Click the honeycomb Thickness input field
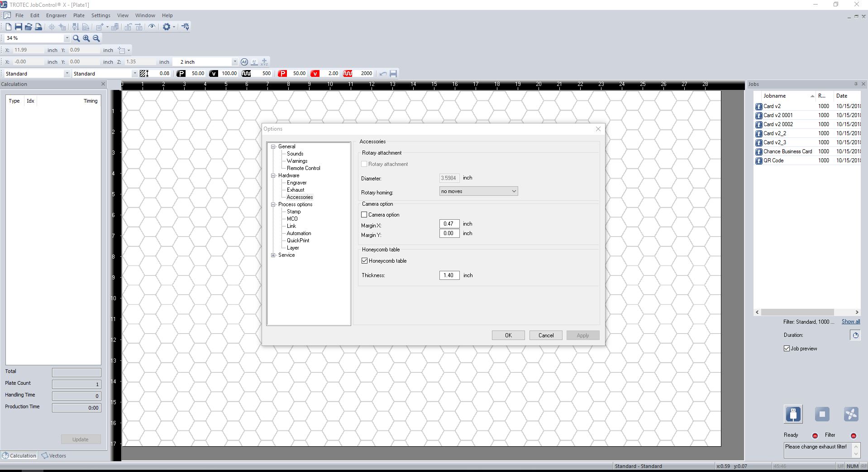The image size is (868, 472). coord(449,275)
